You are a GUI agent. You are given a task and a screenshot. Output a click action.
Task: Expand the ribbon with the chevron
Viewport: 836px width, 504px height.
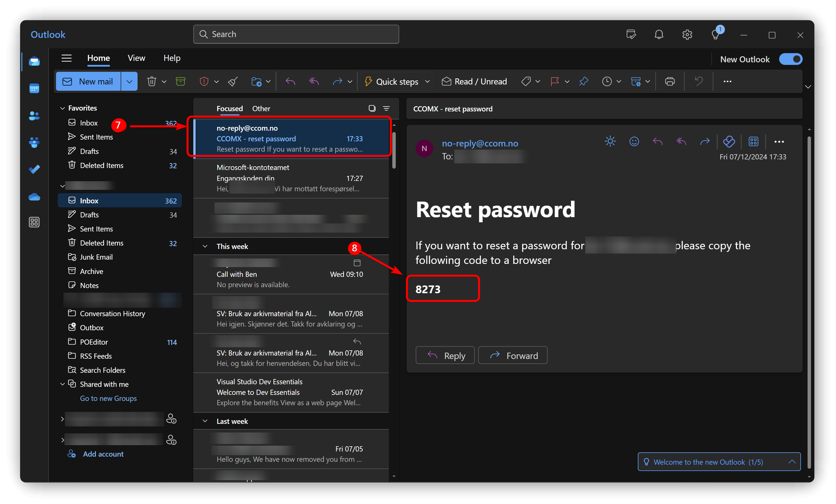click(808, 86)
